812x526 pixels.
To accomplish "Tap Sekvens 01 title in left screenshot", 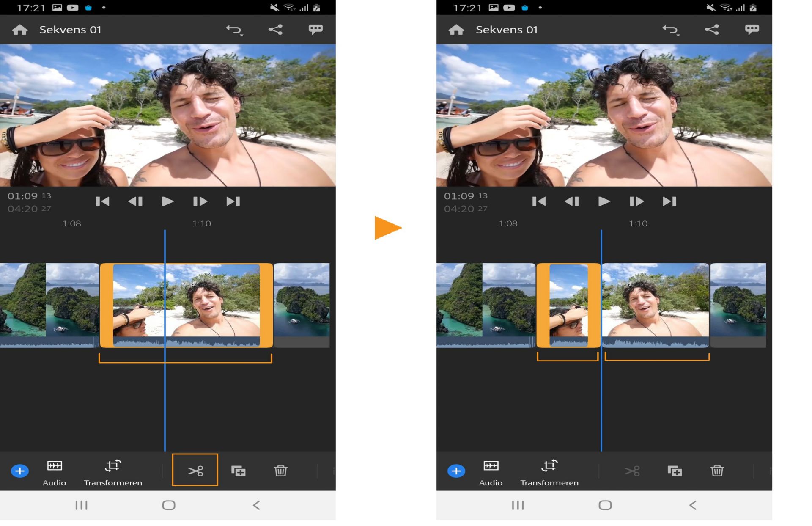I will (x=70, y=30).
